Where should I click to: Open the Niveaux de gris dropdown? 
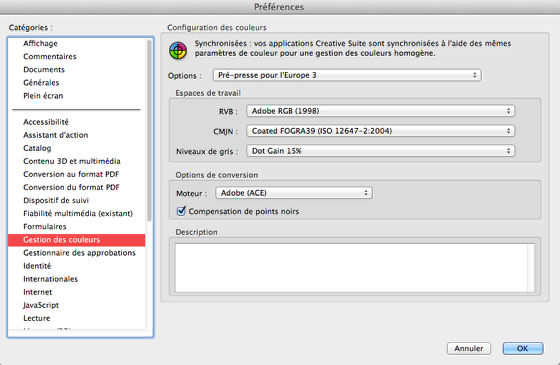click(x=380, y=151)
